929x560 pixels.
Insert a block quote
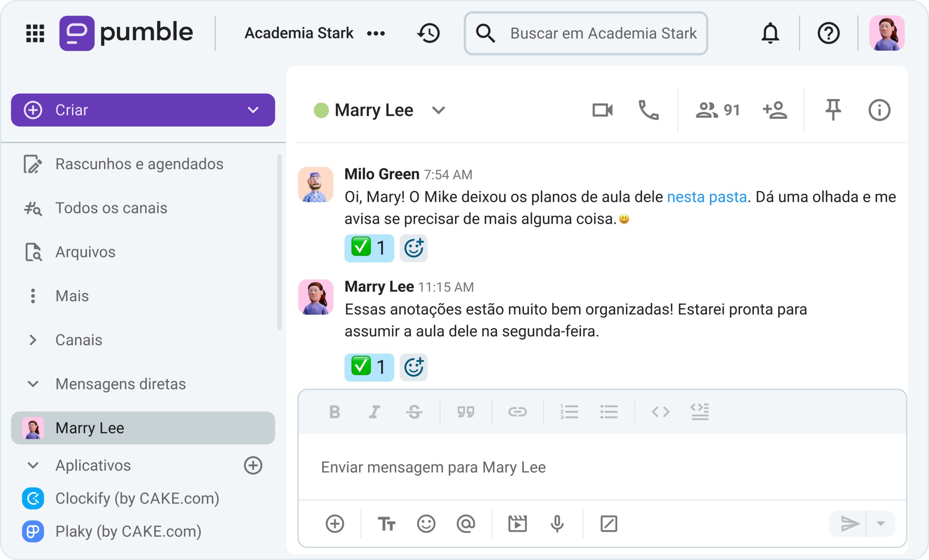click(466, 412)
